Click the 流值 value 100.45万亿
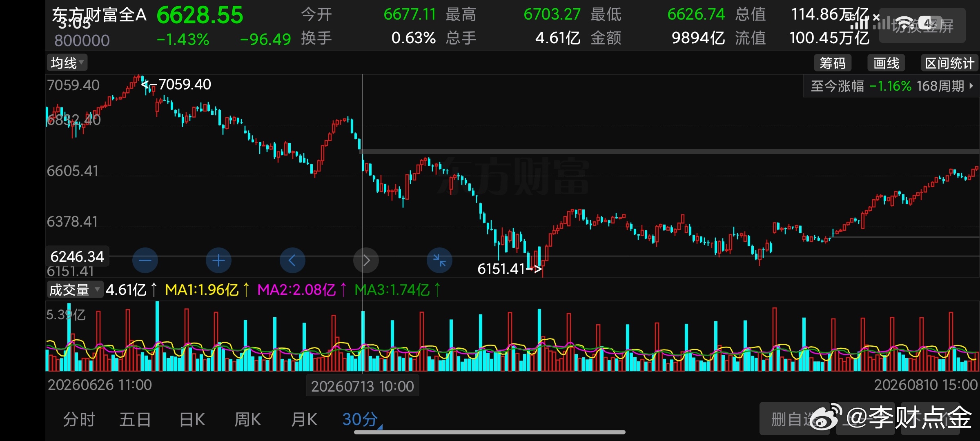980x441 pixels. pyautogui.click(x=829, y=38)
